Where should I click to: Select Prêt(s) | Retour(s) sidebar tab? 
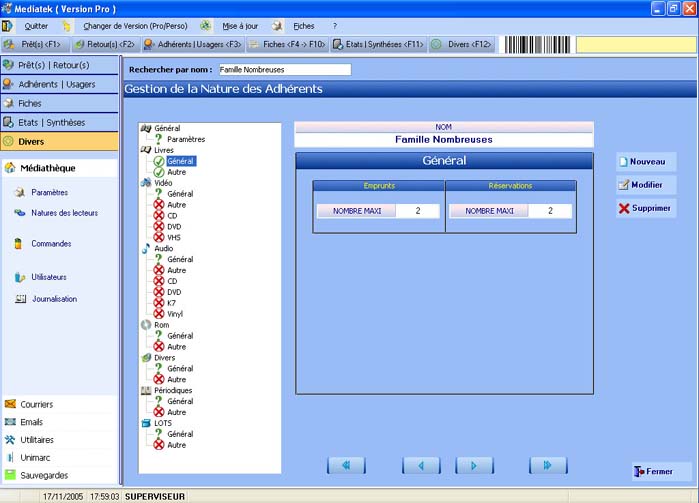pyautogui.click(x=60, y=65)
